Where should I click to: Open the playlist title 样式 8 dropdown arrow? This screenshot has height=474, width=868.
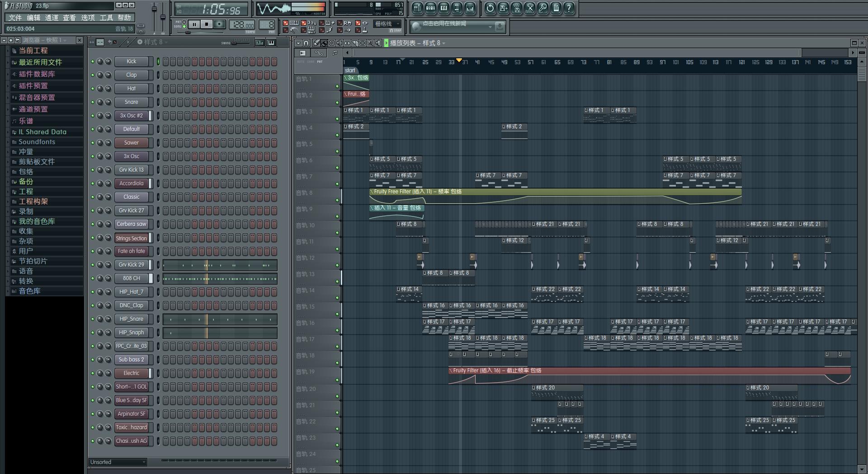[x=444, y=43]
